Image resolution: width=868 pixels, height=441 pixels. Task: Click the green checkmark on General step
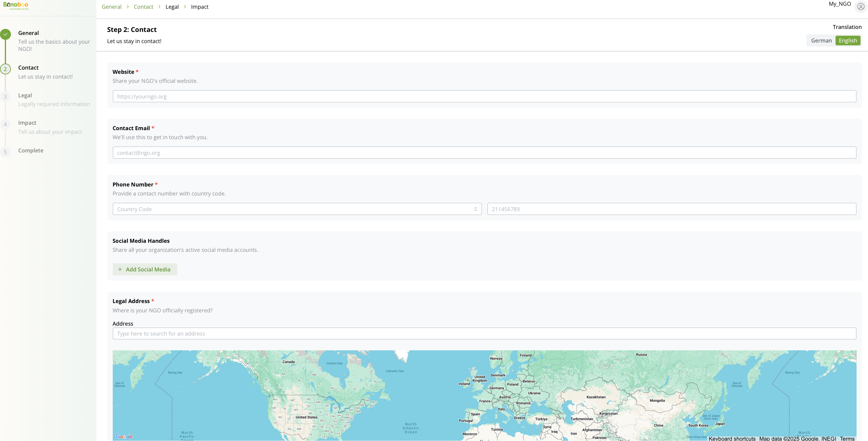pos(5,34)
